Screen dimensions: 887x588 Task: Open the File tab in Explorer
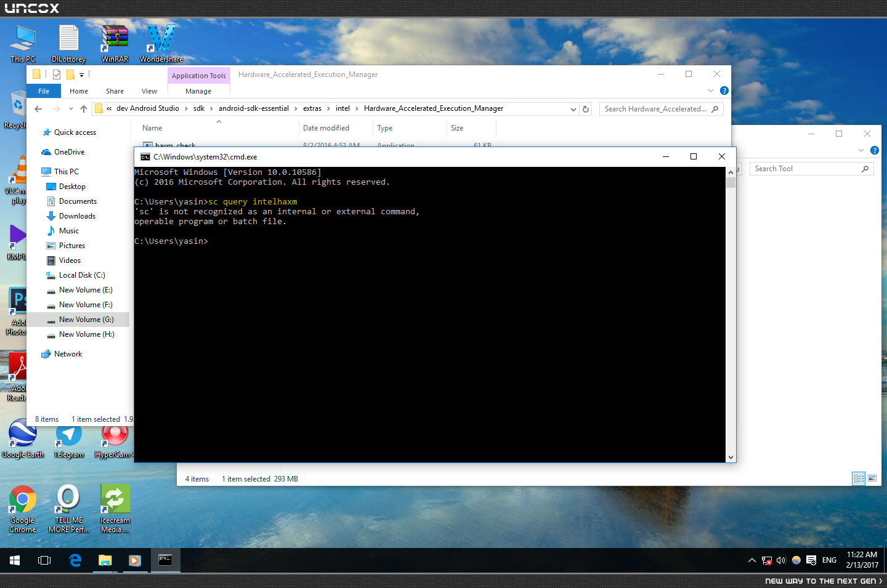pyautogui.click(x=44, y=91)
